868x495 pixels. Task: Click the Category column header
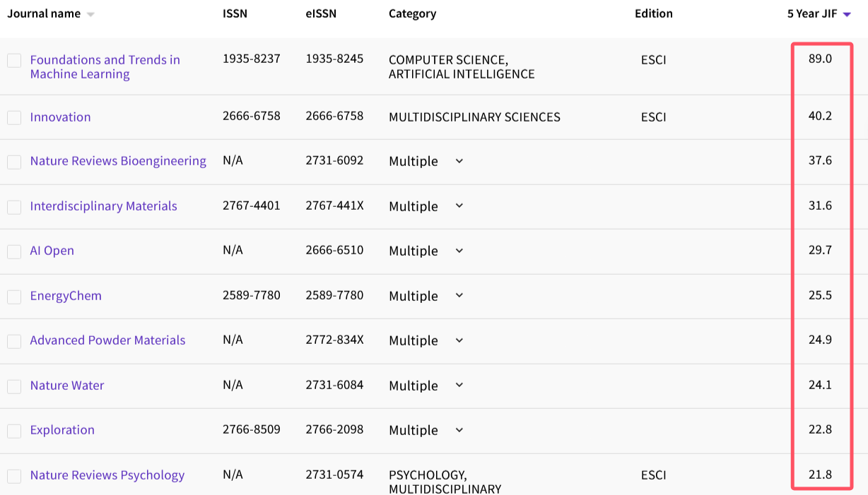412,13
